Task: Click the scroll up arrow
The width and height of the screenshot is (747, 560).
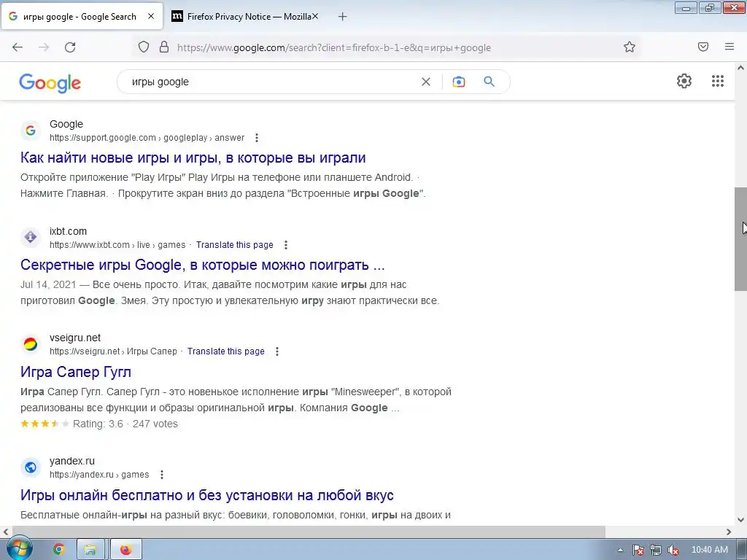Action: pyautogui.click(x=740, y=68)
